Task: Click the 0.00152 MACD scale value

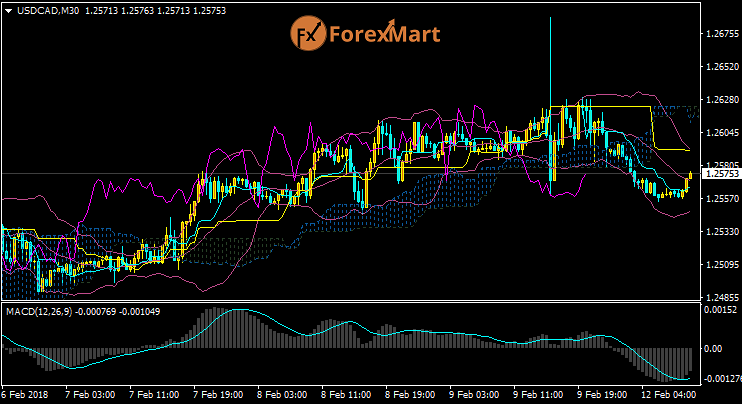Action: click(x=719, y=311)
